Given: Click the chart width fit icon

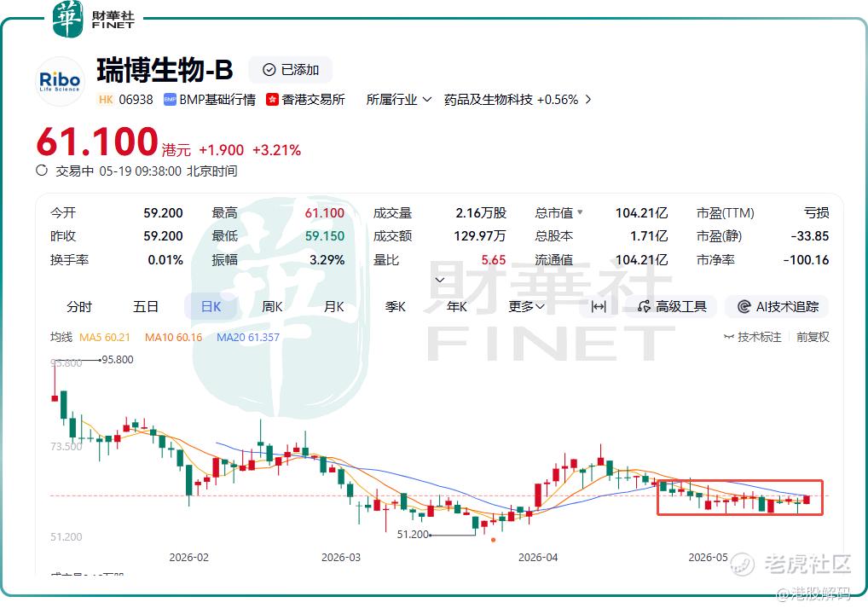Looking at the screenshot, I should (x=599, y=307).
